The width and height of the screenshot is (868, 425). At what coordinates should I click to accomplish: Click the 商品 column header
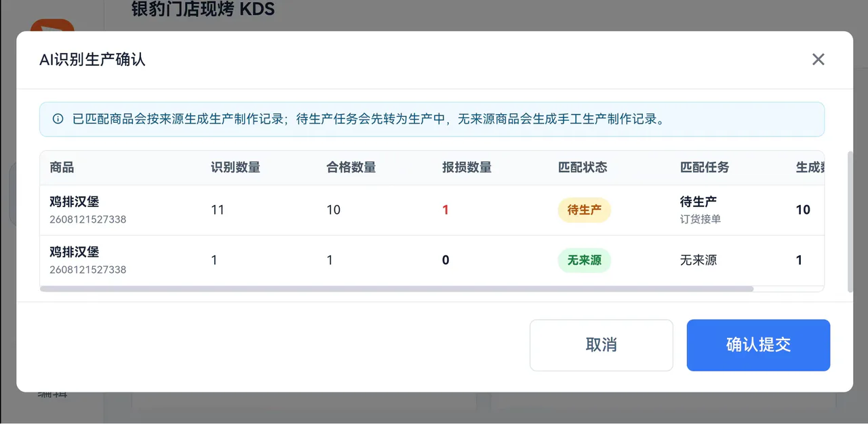pos(62,167)
